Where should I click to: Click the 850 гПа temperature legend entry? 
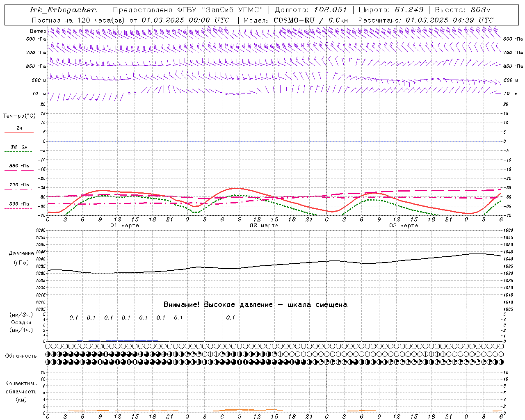19,166
